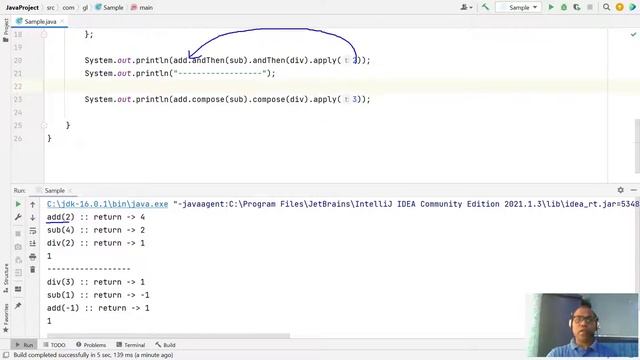Image resolution: width=640 pixels, height=360 pixels.
Task: Click gl in the breadcrumb bar
Action: [85, 7]
